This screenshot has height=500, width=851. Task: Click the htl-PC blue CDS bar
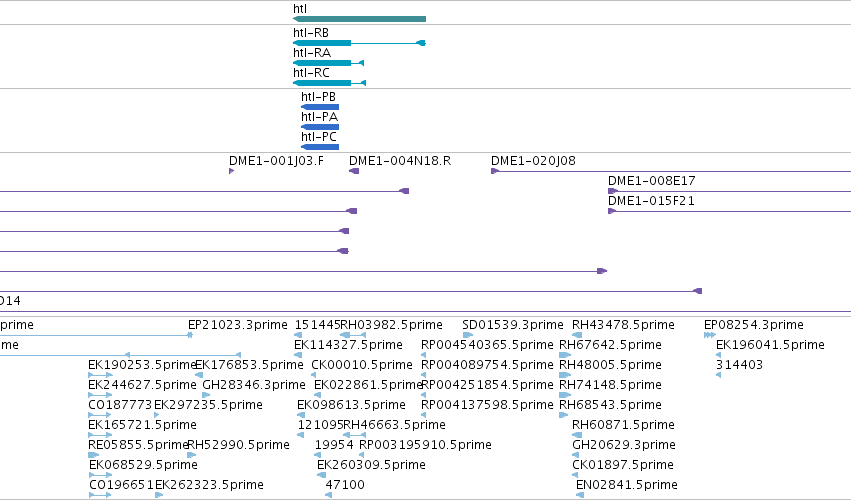point(320,147)
